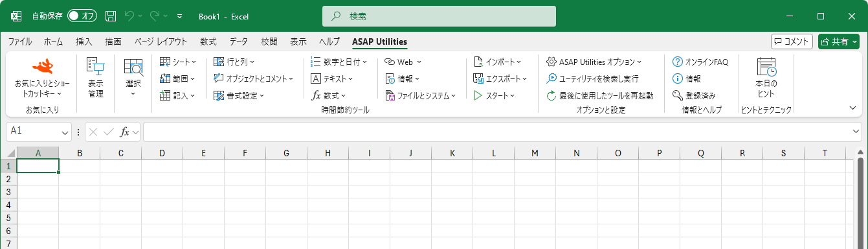This screenshot has width=868, height=249.
Task: Open the Web tools menu
Action: pyautogui.click(x=403, y=62)
